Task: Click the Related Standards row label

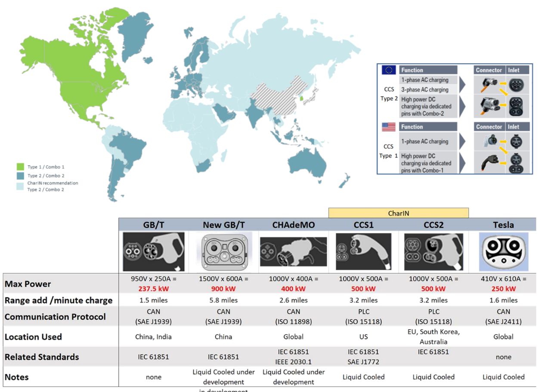Action: coord(42,357)
